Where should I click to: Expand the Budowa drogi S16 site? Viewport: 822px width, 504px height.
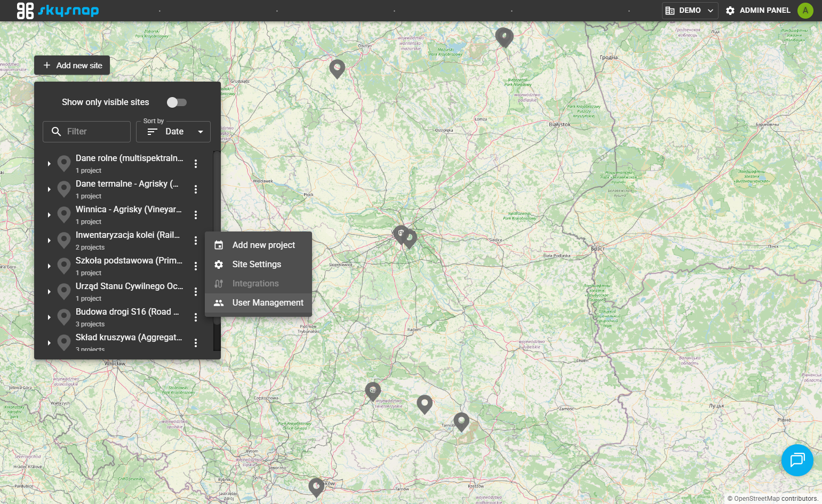[x=49, y=317]
